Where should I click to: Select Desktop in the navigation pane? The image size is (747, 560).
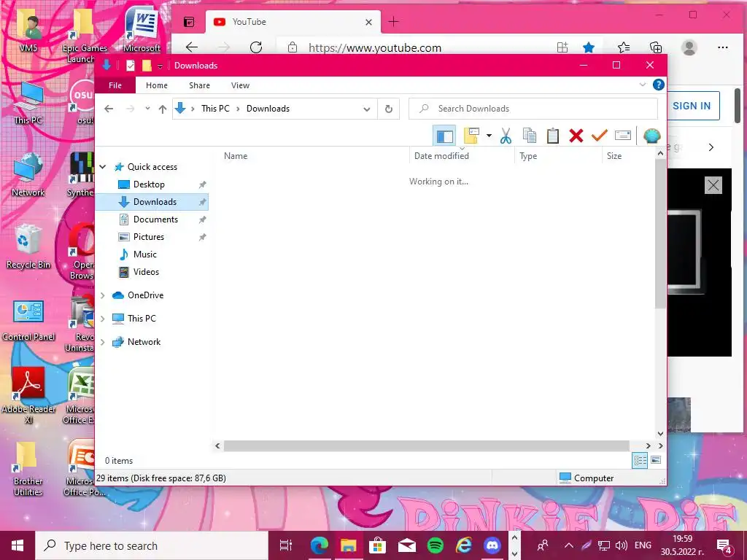coord(149,184)
